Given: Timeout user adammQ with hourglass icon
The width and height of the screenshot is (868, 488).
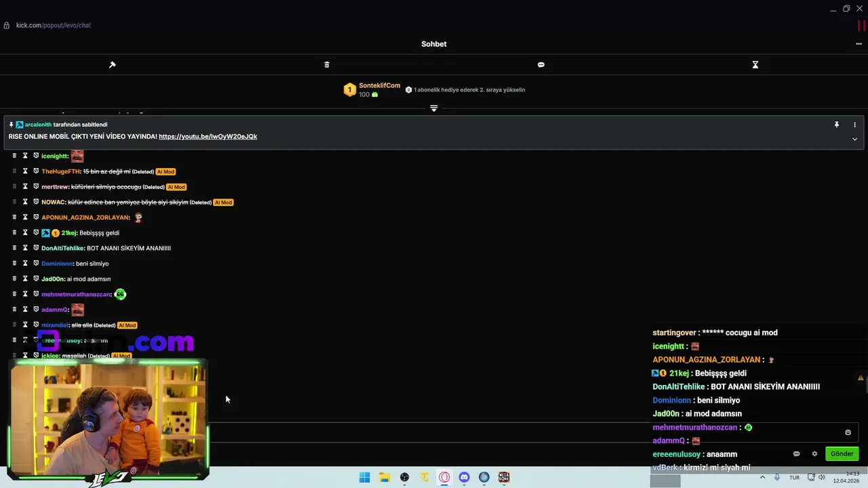Looking at the screenshot, I should coord(25,310).
